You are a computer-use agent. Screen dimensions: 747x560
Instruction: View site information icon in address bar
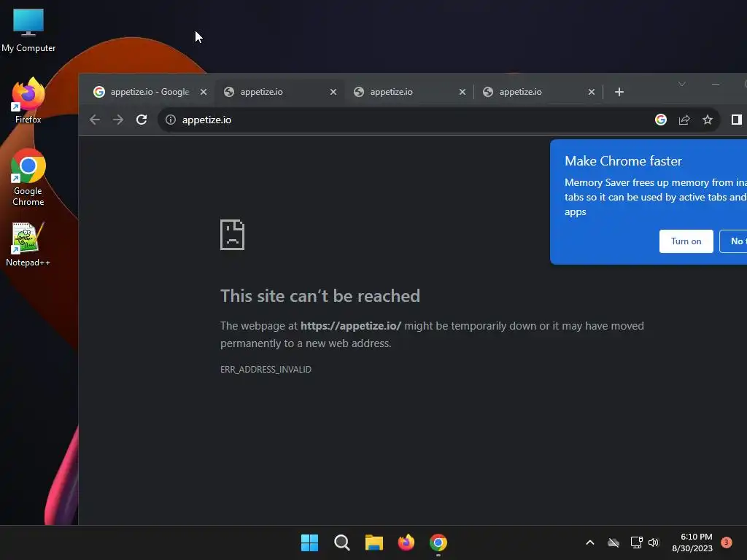171,120
